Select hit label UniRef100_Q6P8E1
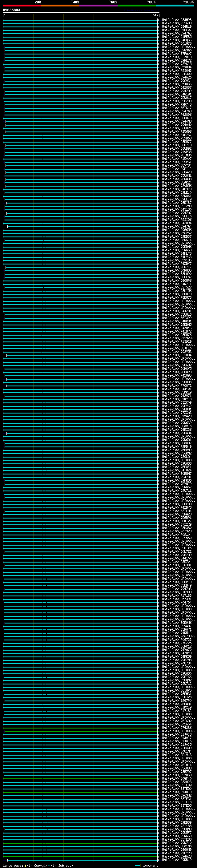The image size is (197, 868). pyautogui.click(x=176, y=467)
